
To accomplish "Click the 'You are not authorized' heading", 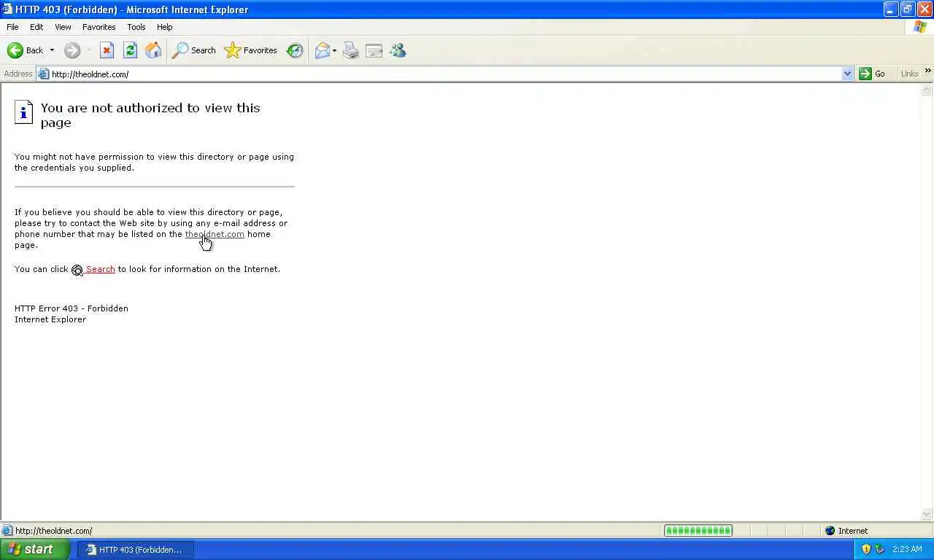I will (150, 115).
